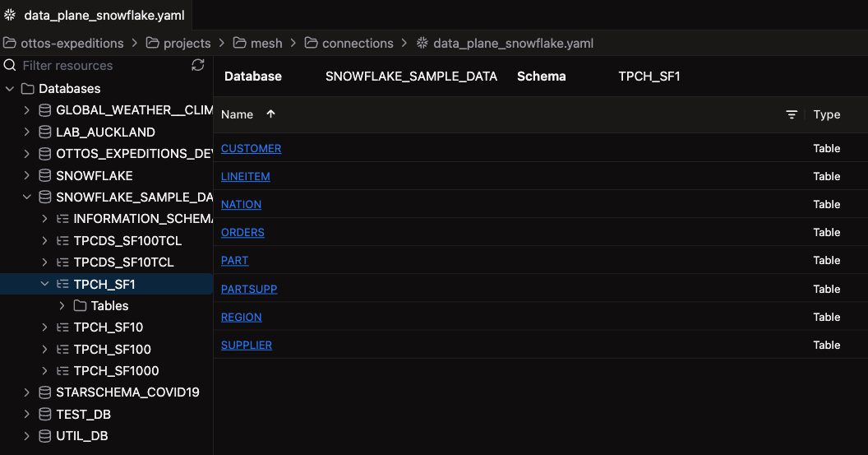Expand the INFORMATION_SCHEMA schema
The width and height of the screenshot is (868, 455).
click(x=44, y=219)
